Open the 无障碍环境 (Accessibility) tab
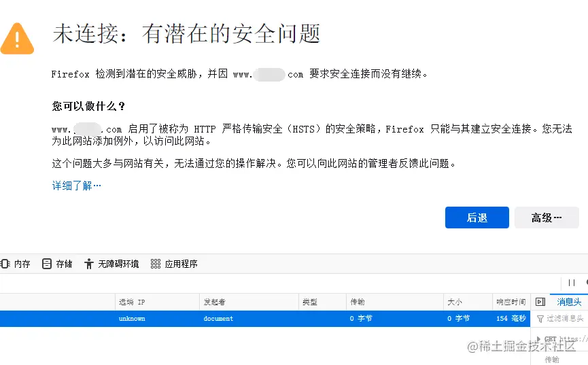 [111, 264]
